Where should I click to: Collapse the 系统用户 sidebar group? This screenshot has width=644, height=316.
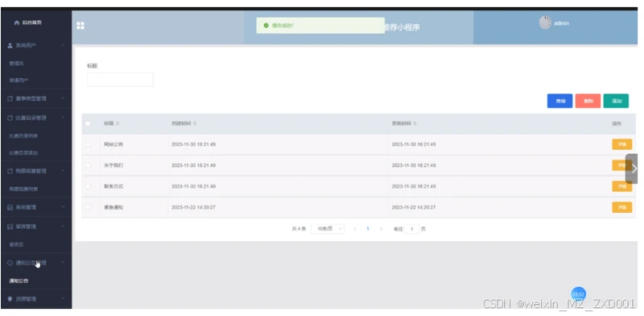[64, 45]
